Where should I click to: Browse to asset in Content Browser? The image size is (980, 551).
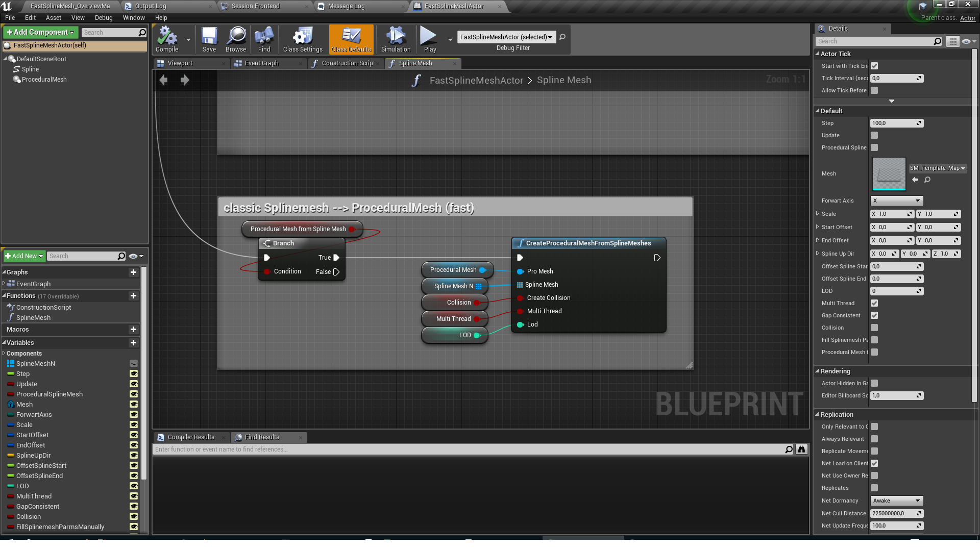point(235,38)
